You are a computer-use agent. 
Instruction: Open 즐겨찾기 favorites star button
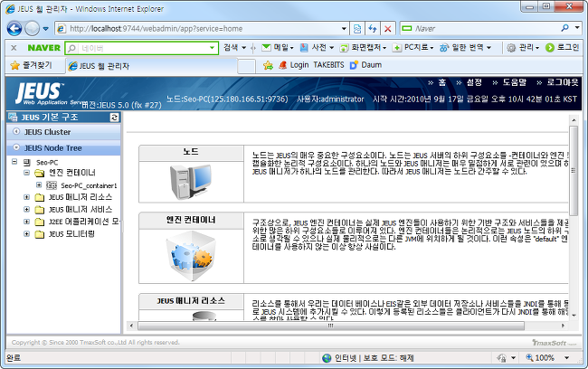point(32,65)
